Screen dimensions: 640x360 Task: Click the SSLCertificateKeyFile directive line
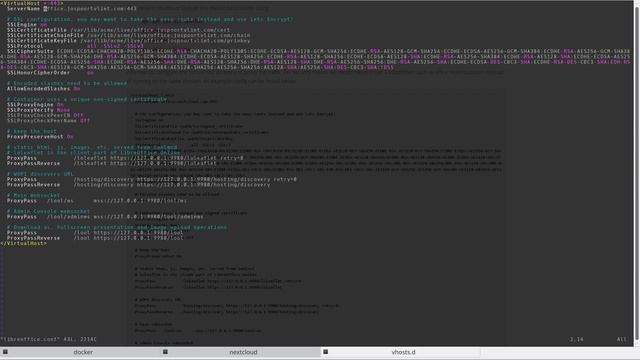(x=129, y=40)
